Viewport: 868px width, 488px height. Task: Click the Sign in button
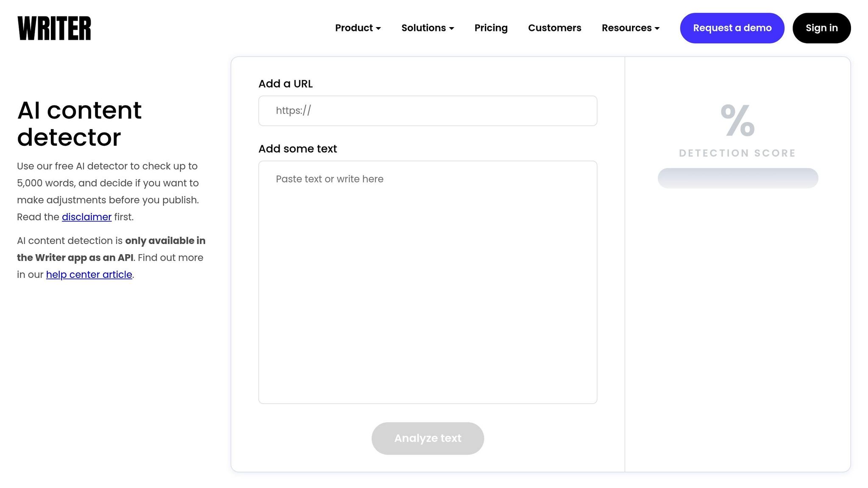[821, 28]
